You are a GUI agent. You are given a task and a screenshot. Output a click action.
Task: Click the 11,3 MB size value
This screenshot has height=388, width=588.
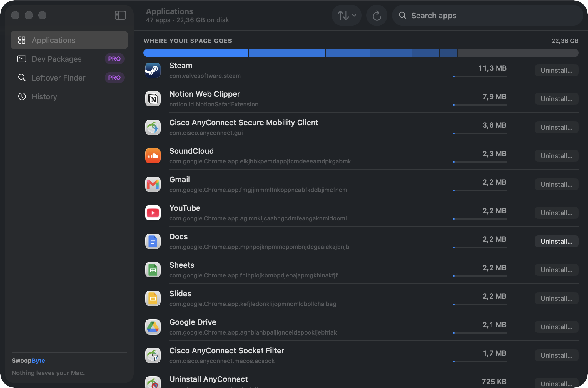coord(492,68)
